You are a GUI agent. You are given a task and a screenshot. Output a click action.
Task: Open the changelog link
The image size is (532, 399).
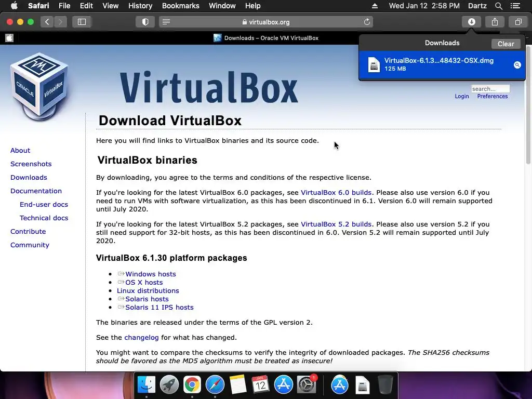click(141, 338)
